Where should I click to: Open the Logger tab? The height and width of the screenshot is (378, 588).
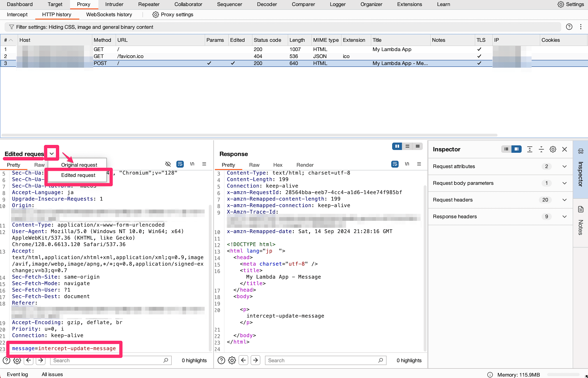click(338, 4)
